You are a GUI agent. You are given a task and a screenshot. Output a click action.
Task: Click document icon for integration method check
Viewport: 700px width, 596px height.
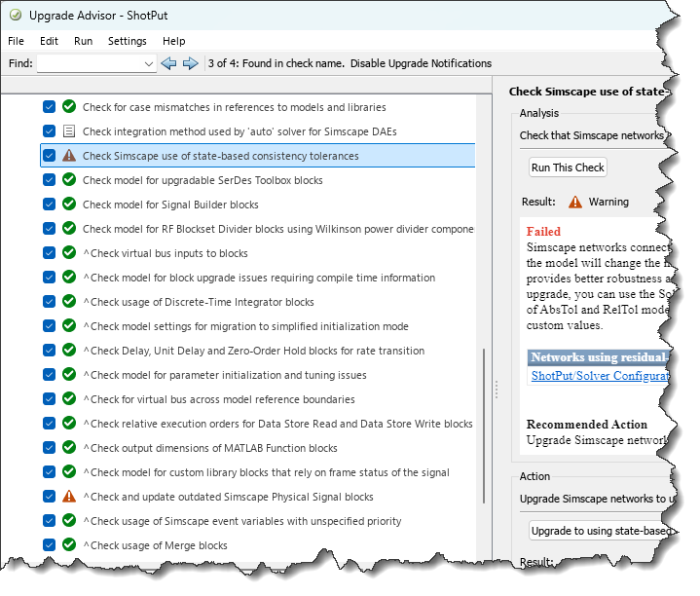click(x=69, y=131)
